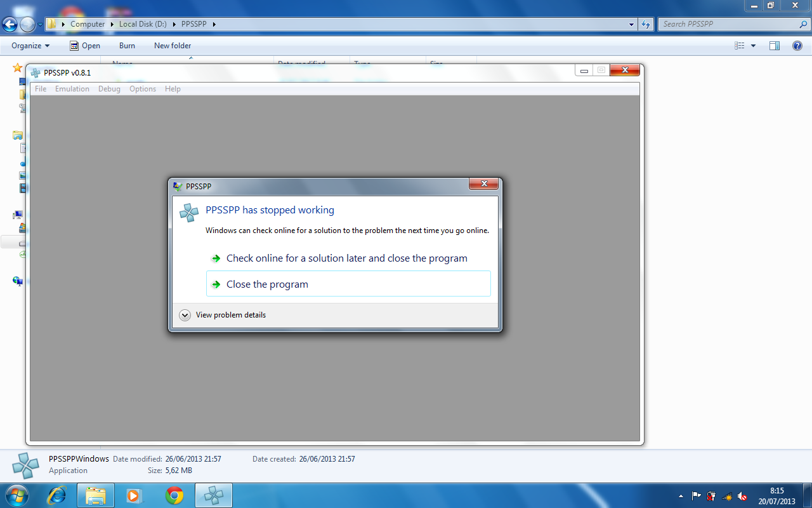Show hidden system tray icons

(x=681, y=496)
